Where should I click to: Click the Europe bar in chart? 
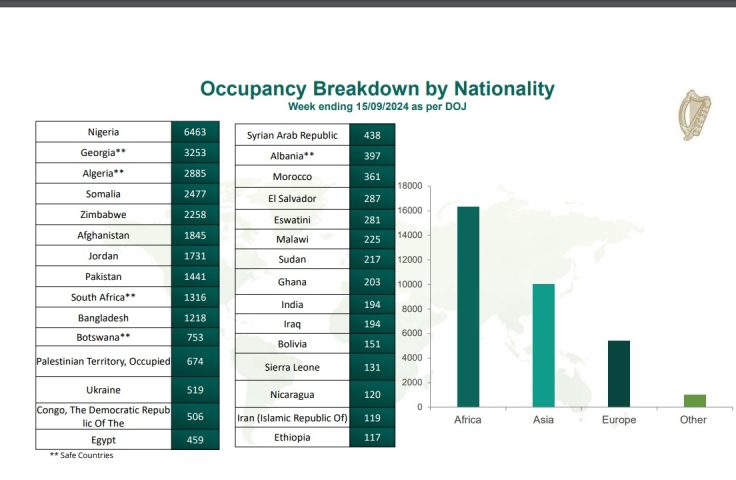pos(619,373)
